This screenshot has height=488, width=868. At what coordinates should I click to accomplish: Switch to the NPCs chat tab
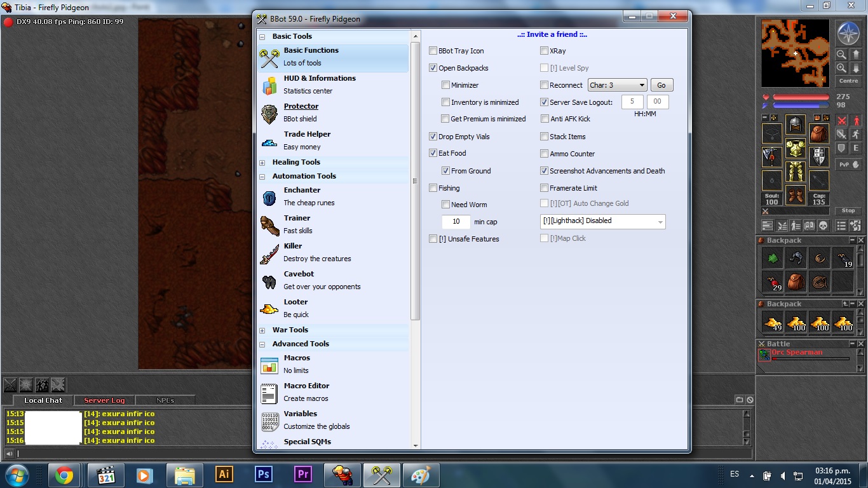coord(166,400)
